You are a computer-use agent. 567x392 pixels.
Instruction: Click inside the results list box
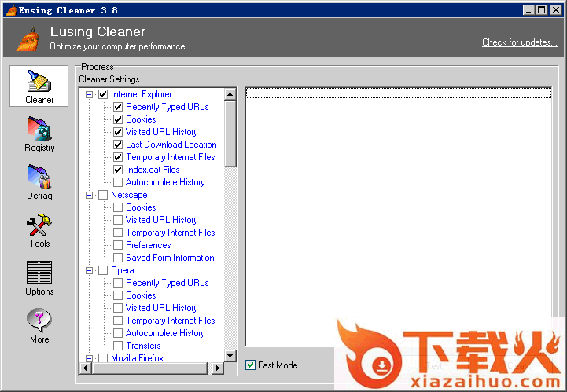399,217
